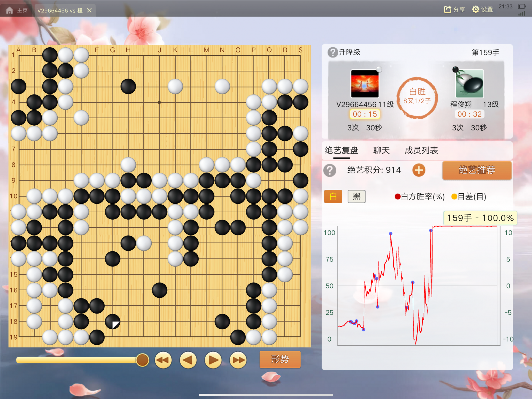This screenshot has width=532, height=399.
Task: Select the 绝艺复盘 tab
Action: (341, 150)
